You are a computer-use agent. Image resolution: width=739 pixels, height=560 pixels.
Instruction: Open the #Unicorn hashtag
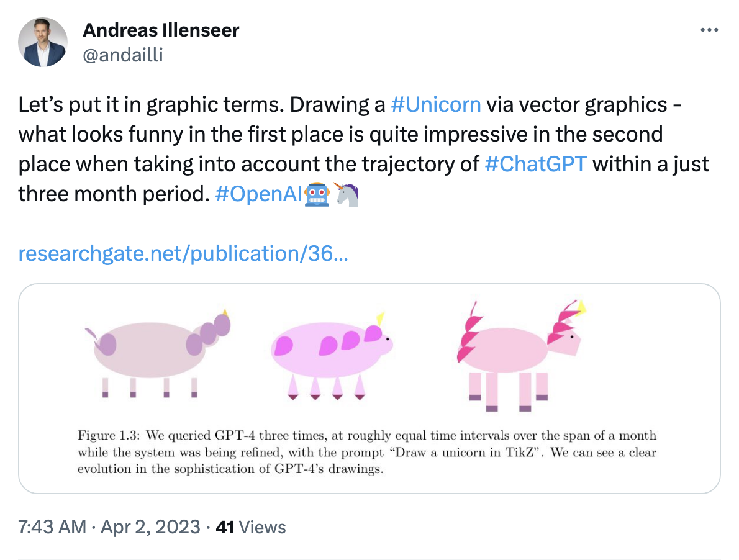pyautogui.click(x=436, y=104)
